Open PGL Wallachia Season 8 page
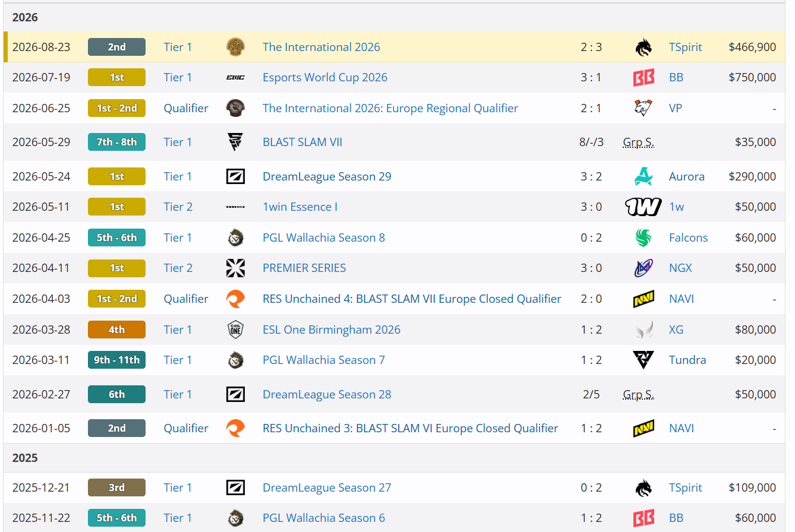The height and width of the screenshot is (532, 795). pyautogui.click(x=324, y=237)
